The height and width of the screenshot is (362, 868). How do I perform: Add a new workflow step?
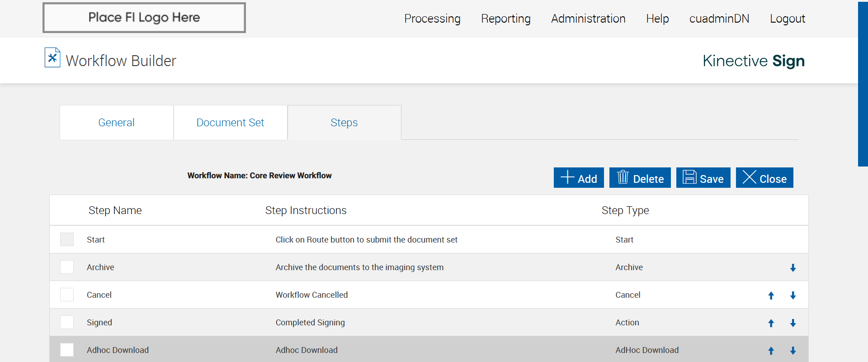coord(579,178)
